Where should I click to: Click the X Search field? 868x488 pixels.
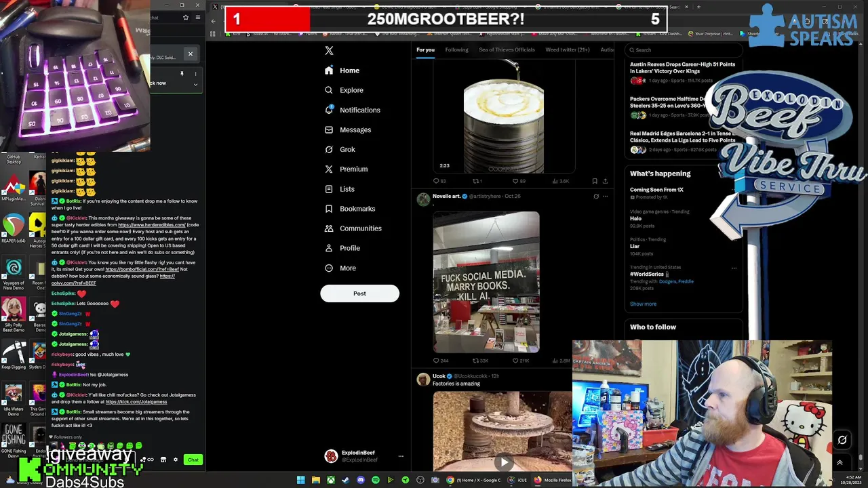pos(684,49)
